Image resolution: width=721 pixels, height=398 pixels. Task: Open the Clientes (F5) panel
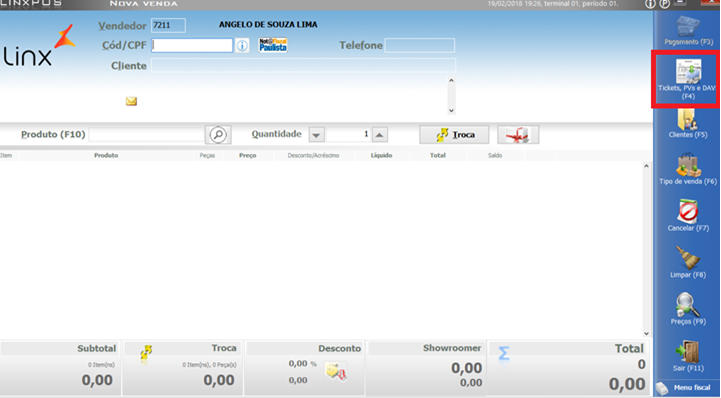tap(688, 124)
